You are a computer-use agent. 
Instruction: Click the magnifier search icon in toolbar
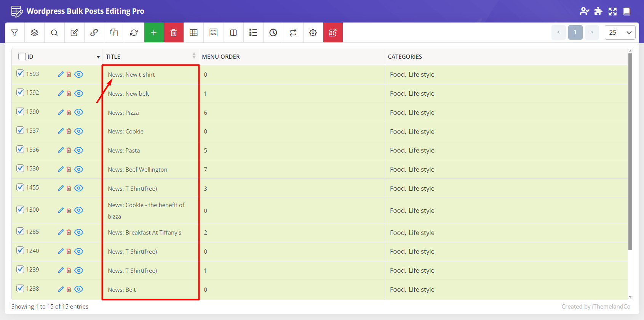(54, 33)
